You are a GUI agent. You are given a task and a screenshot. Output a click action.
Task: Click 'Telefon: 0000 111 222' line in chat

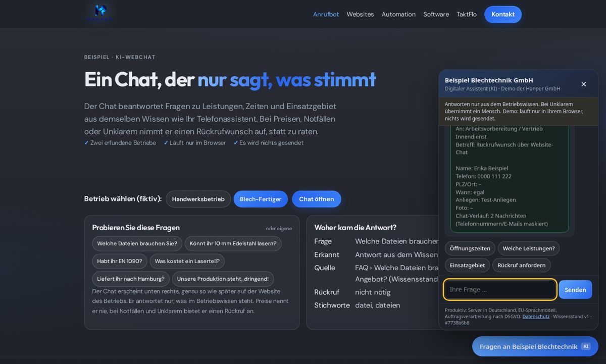coord(483,176)
